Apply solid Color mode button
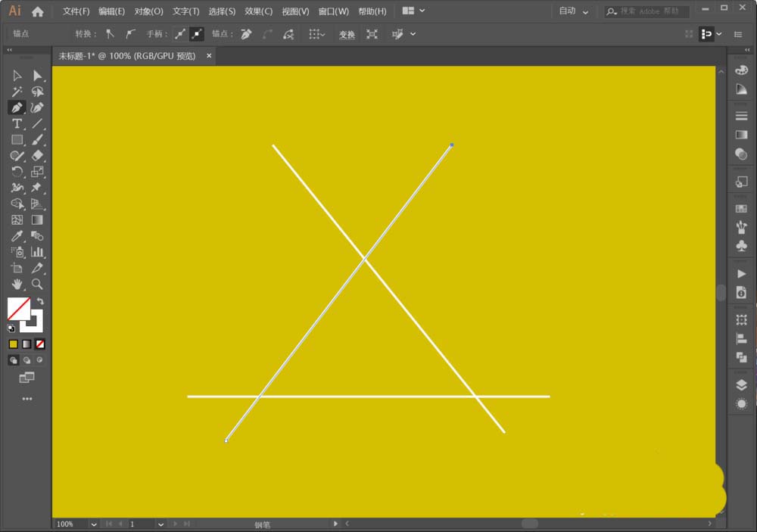This screenshot has width=757, height=532. pyautogui.click(x=14, y=344)
